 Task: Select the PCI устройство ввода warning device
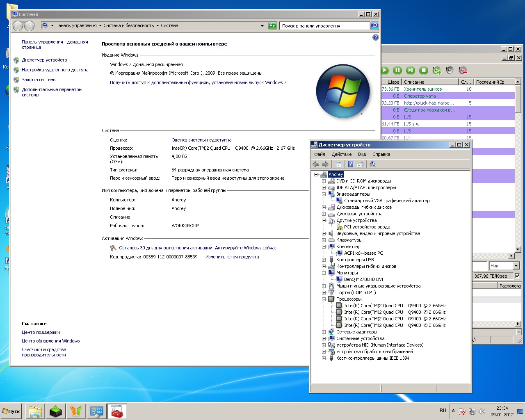pyautogui.click(x=367, y=227)
